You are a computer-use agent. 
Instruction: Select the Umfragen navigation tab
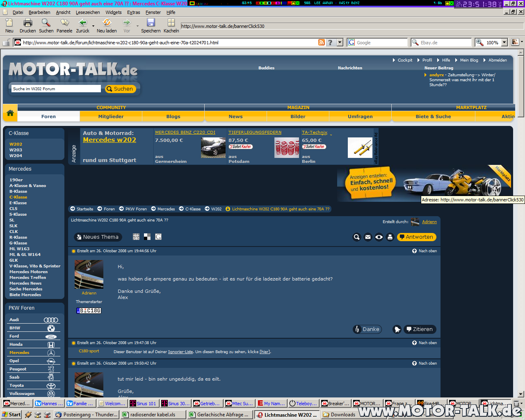[360, 116]
